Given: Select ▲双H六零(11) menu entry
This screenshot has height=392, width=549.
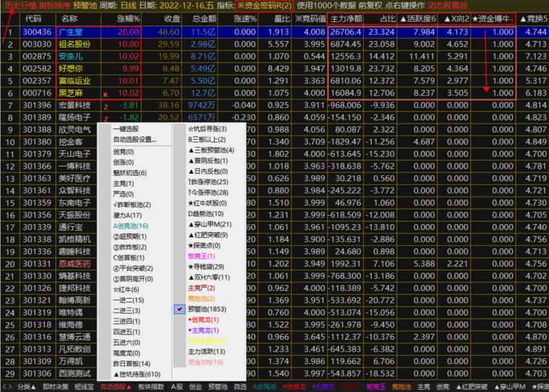Looking at the screenshot, I should pyautogui.click(x=209, y=278).
